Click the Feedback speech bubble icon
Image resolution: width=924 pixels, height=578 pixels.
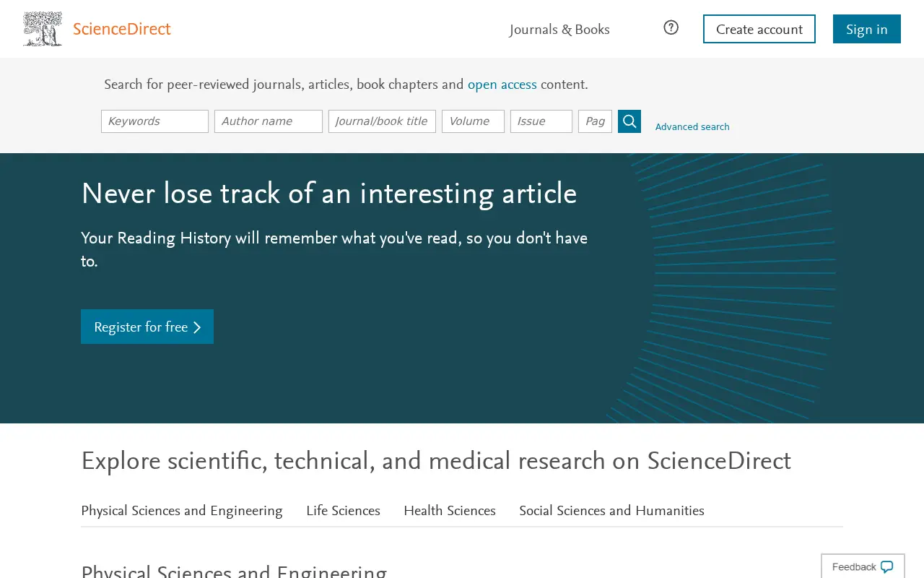887,567
